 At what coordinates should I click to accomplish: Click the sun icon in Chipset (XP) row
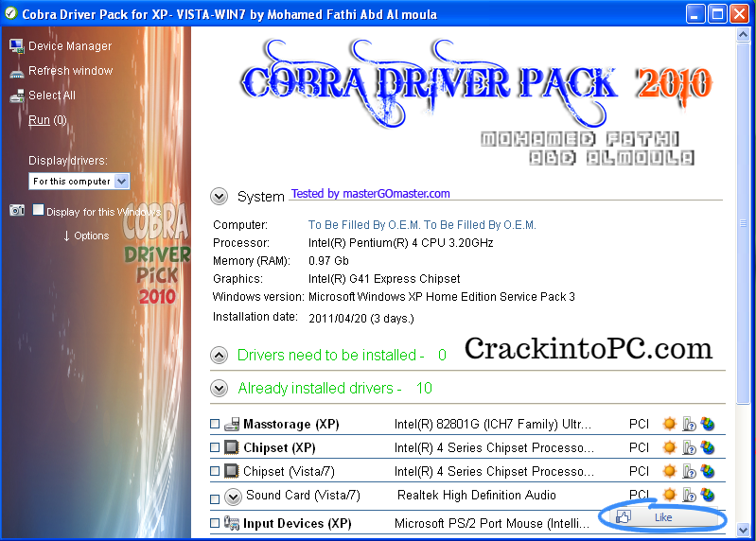(669, 447)
